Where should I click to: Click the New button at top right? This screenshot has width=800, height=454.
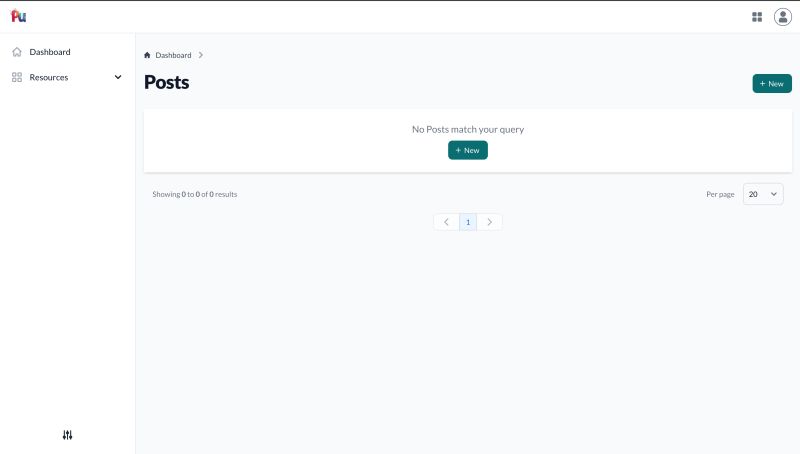click(x=772, y=84)
